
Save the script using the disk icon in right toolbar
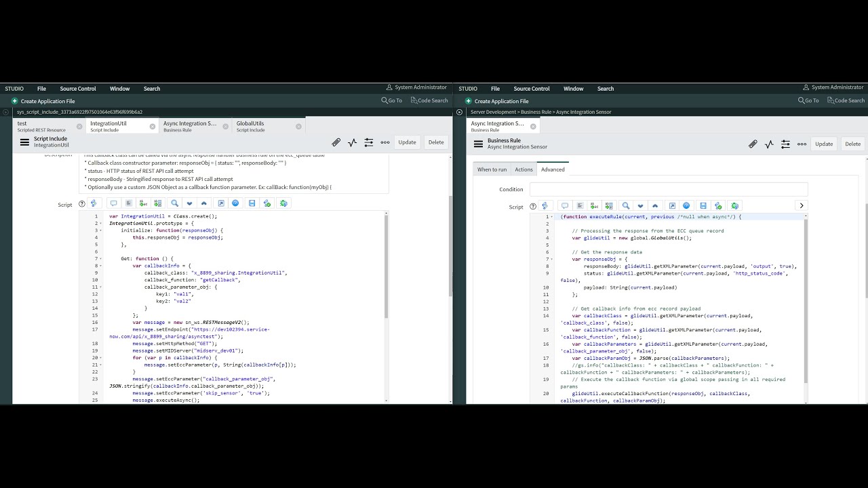click(x=703, y=205)
